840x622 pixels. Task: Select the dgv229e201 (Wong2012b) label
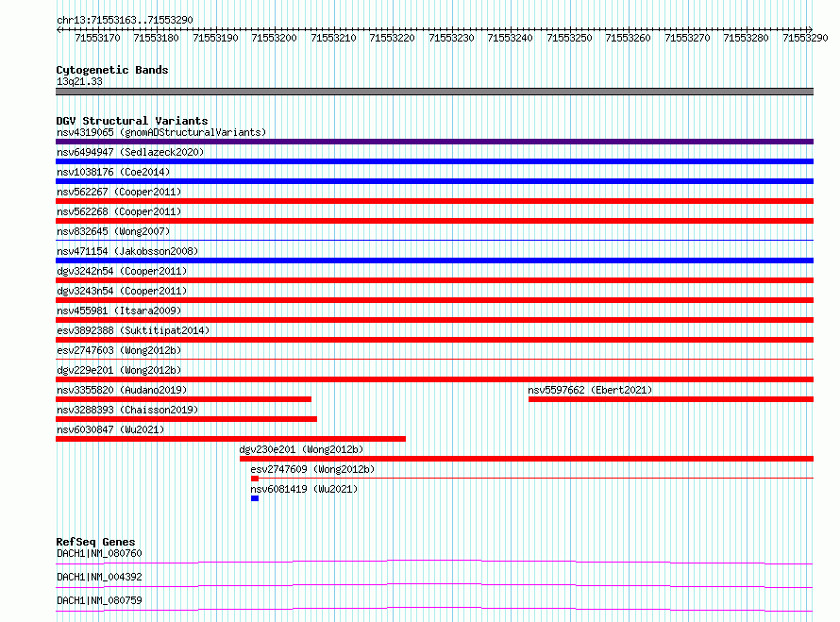[x=119, y=370]
